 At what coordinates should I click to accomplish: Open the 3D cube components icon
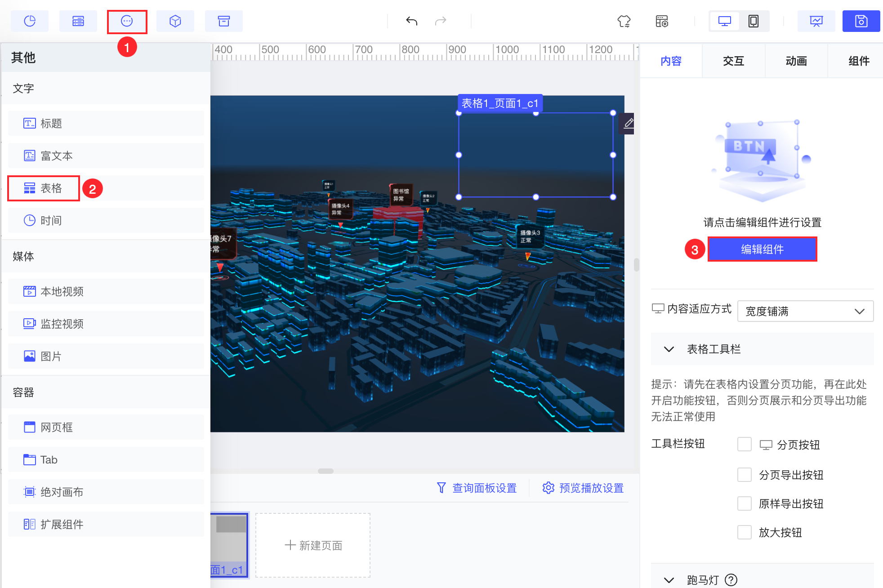pyautogui.click(x=175, y=21)
